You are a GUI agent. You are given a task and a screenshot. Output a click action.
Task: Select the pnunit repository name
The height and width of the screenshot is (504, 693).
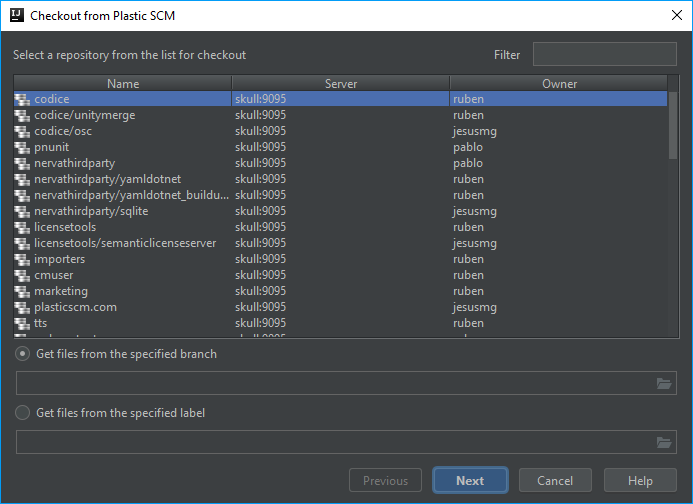click(52, 147)
